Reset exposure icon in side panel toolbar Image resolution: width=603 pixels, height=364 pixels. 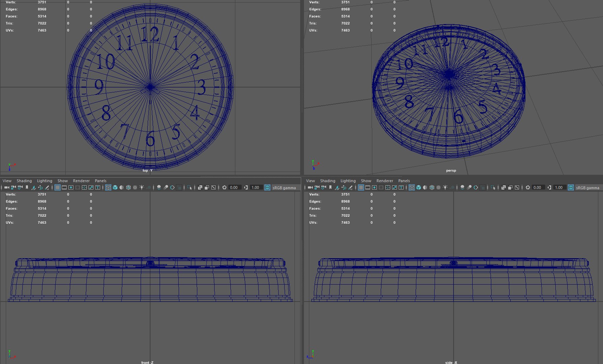point(528,188)
